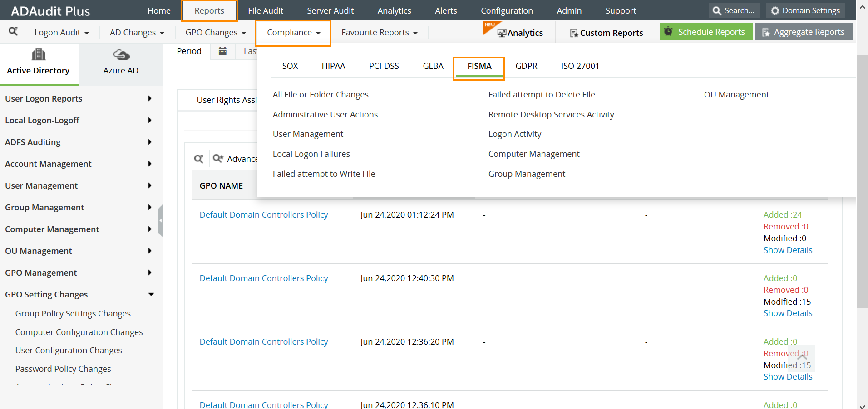This screenshot has width=868, height=409.
Task: Select the Active Directory tab
Action: (x=39, y=63)
